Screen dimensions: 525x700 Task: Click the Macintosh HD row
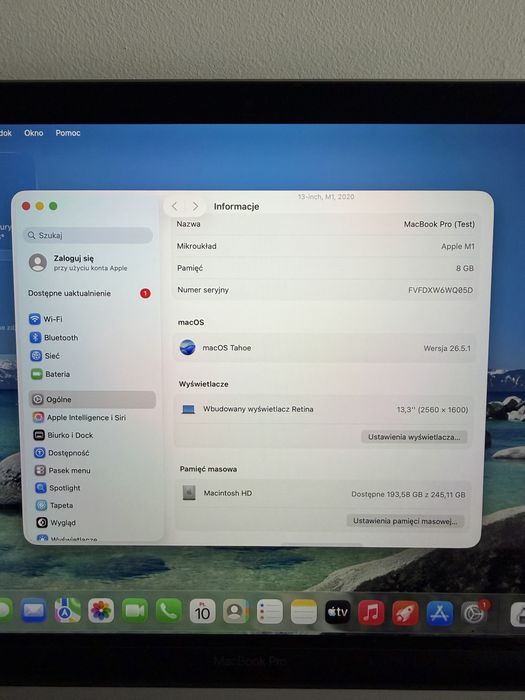click(x=322, y=494)
